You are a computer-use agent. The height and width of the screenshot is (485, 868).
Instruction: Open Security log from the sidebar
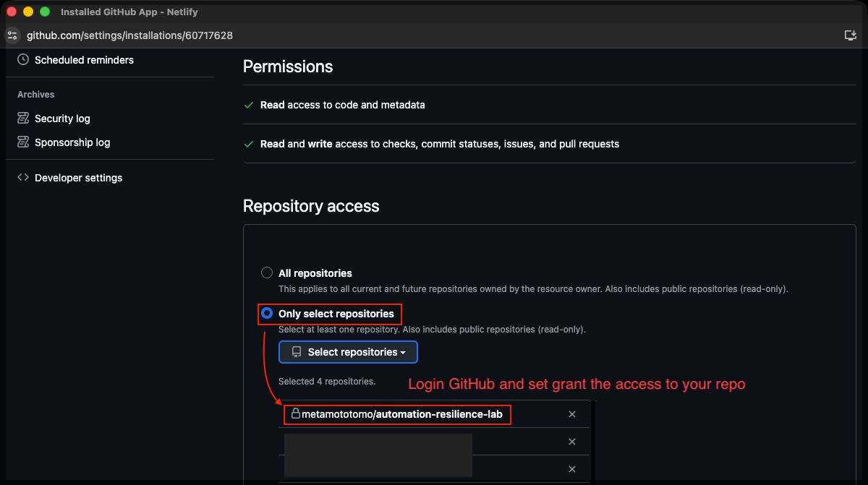pyautogui.click(x=62, y=119)
